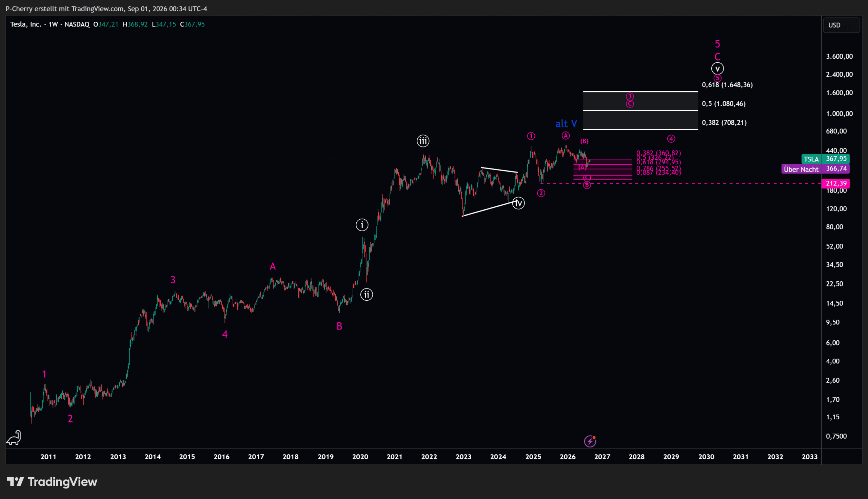Click the dinosaur logo icon at chart bottom-left
This screenshot has height=499, width=868.
click(x=14, y=438)
